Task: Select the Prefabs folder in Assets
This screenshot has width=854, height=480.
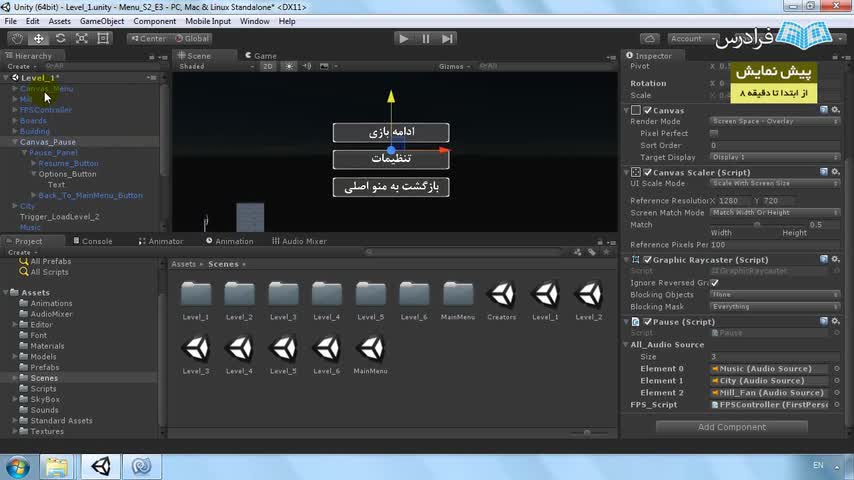Action: point(44,367)
